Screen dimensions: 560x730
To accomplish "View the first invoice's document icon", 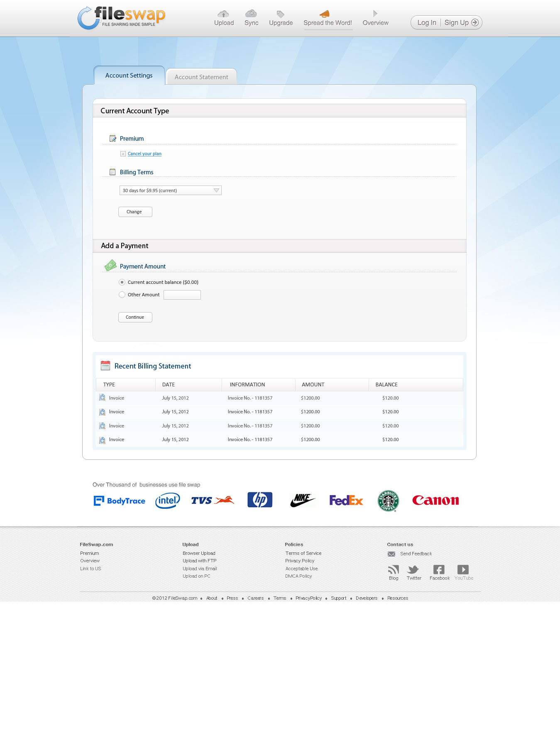I will pyautogui.click(x=103, y=398).
